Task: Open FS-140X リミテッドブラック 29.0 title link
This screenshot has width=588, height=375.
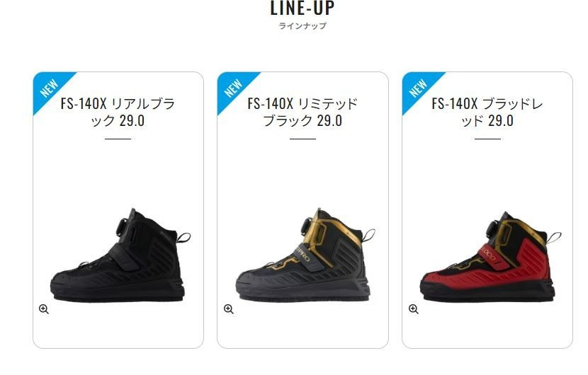Action: 303,112
